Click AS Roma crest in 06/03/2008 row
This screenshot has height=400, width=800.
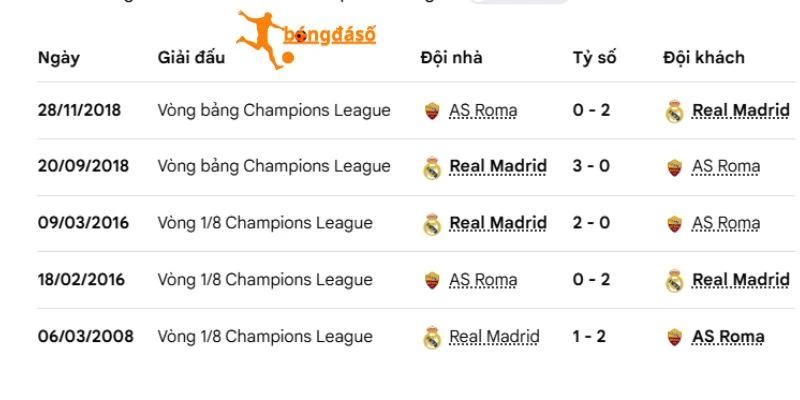[x=674, y=337]
